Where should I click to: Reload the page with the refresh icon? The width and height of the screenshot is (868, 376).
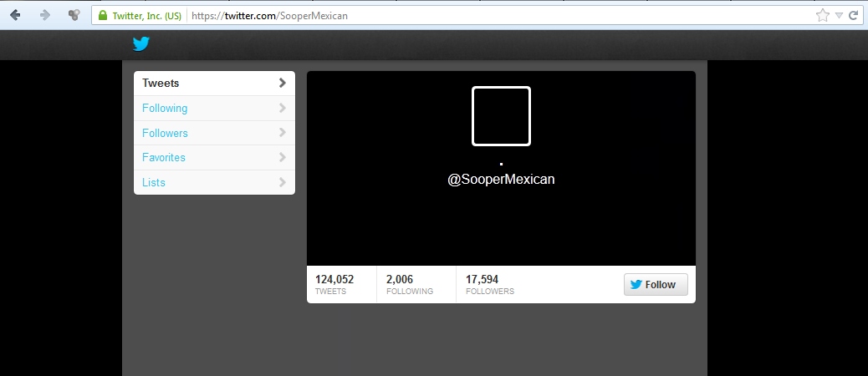(x=854, y=15)
